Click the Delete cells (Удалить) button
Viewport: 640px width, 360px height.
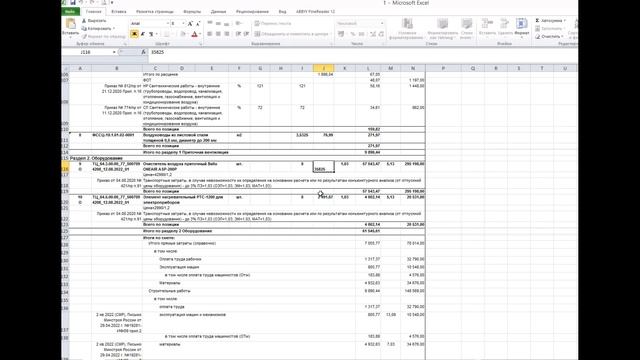[505, 27]
